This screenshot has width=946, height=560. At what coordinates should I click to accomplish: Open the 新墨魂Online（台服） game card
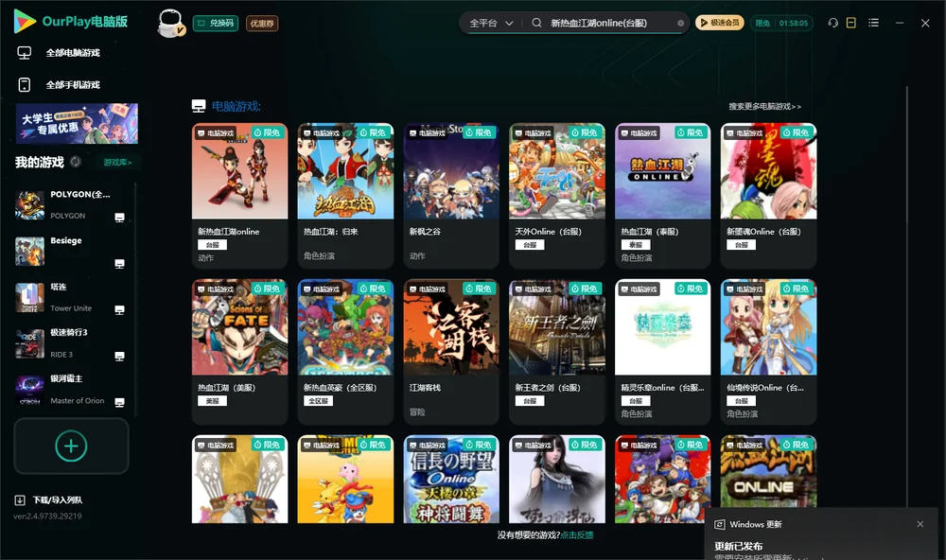(x=768, y=196)
